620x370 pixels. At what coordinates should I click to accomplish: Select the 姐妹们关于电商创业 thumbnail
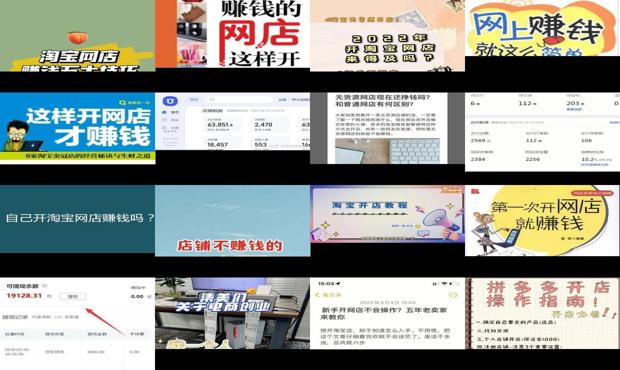click(x=232, y=313)
